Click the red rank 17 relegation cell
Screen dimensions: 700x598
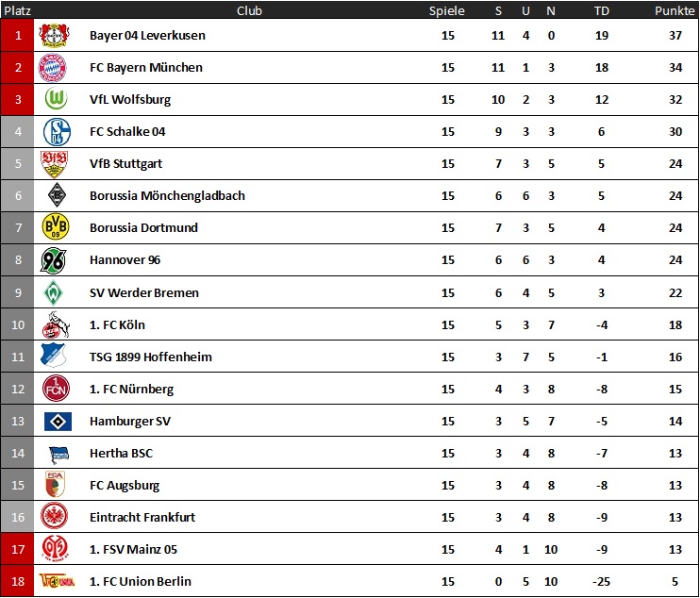tap(17, 549)
